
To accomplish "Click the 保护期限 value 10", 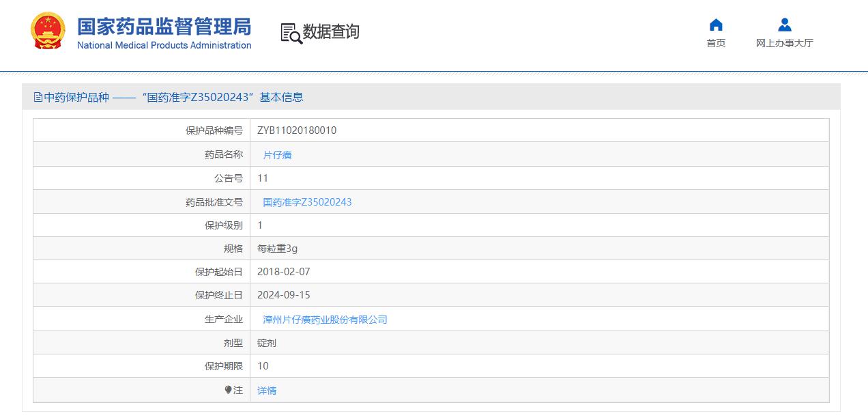I will [263, 366].
